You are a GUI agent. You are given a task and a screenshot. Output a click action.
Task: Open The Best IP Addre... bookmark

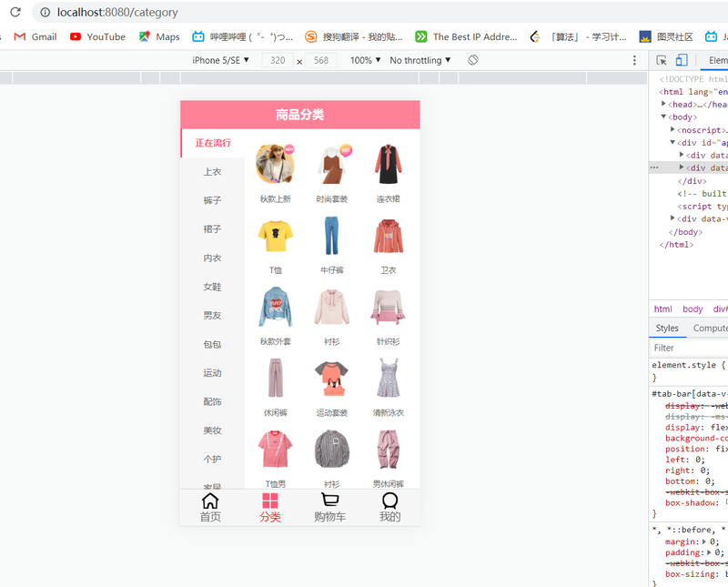click(x=466, y=36)
